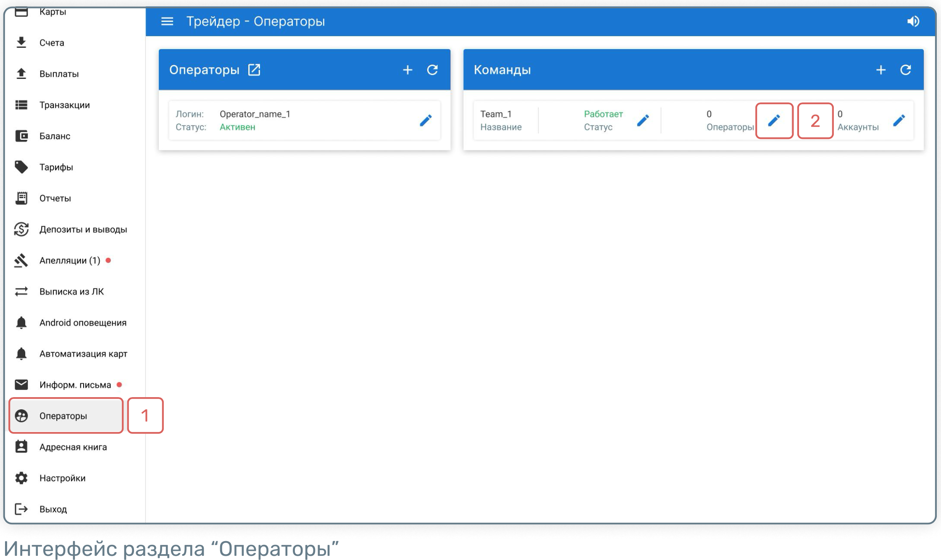
Task: Select Депозиты и выводы in sidebar
Action: [x=83, y=230]
